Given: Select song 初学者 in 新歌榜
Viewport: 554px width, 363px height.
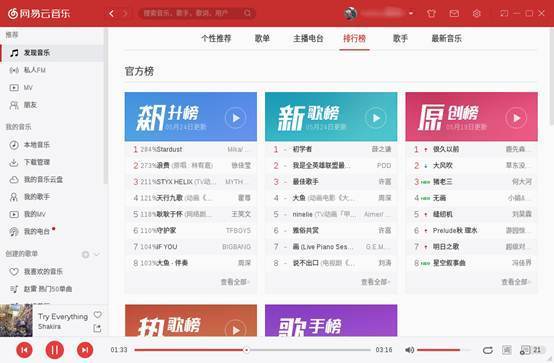Looking at the screenshot, I should coord(331,149).
